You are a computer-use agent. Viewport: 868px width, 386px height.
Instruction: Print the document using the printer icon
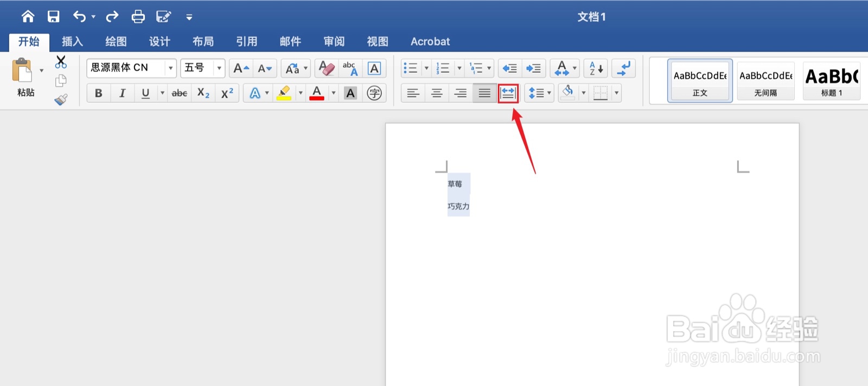(x=138, y=17)
